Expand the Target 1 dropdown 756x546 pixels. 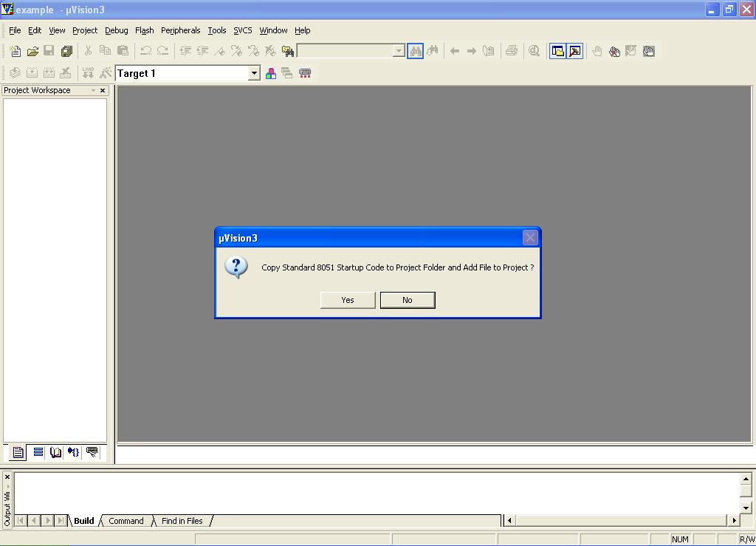(254, 73)
